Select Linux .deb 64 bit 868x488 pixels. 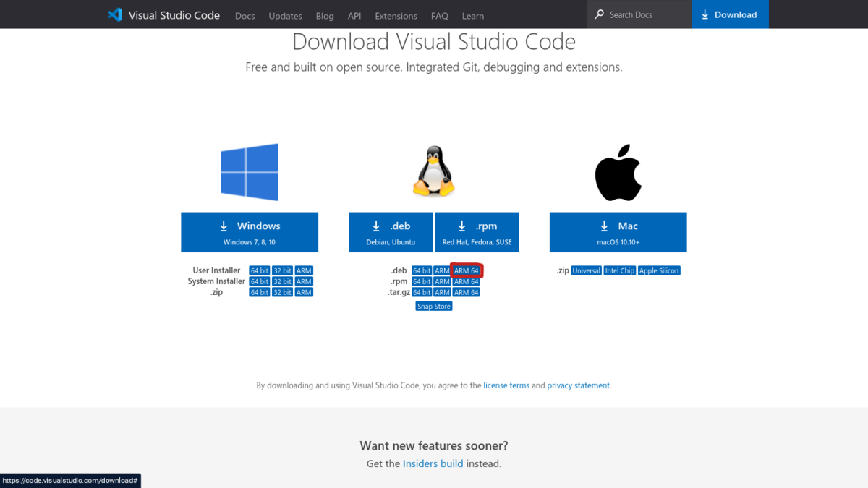point(422,271)
